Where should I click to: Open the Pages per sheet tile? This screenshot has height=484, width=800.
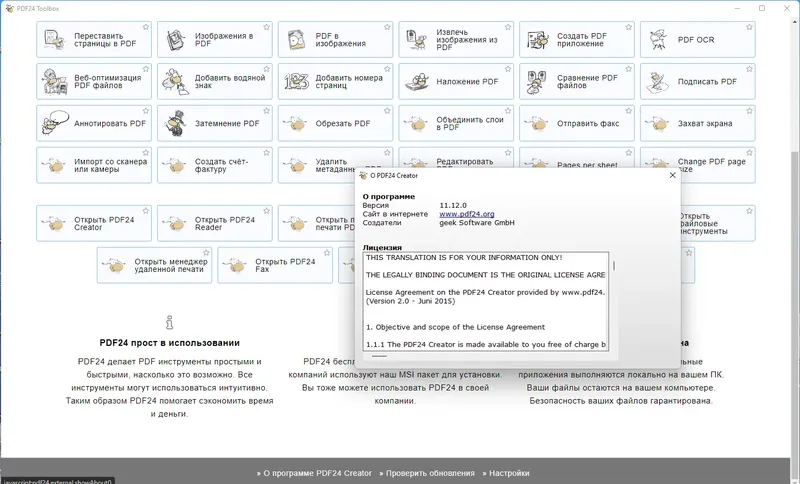(x=577, y=158)
